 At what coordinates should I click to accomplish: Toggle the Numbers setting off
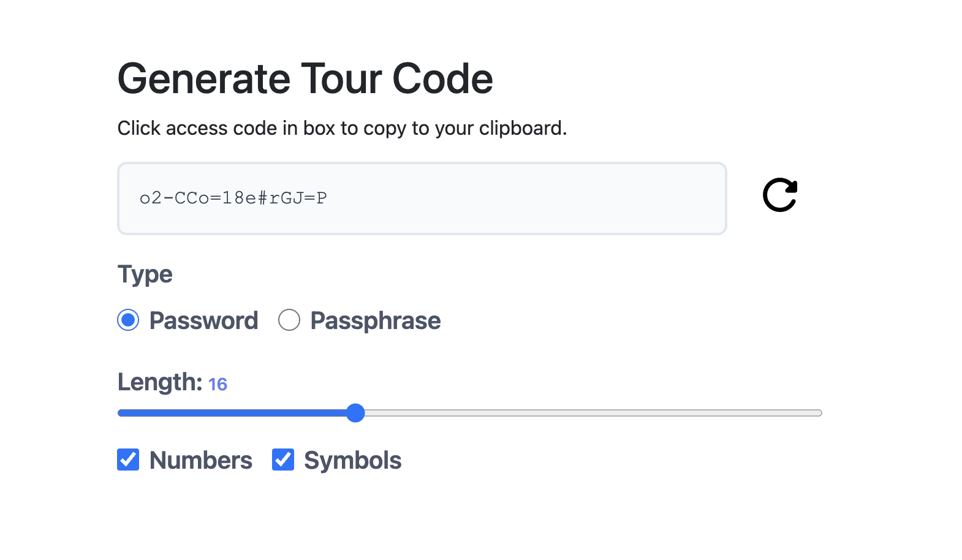coord(128,460)
